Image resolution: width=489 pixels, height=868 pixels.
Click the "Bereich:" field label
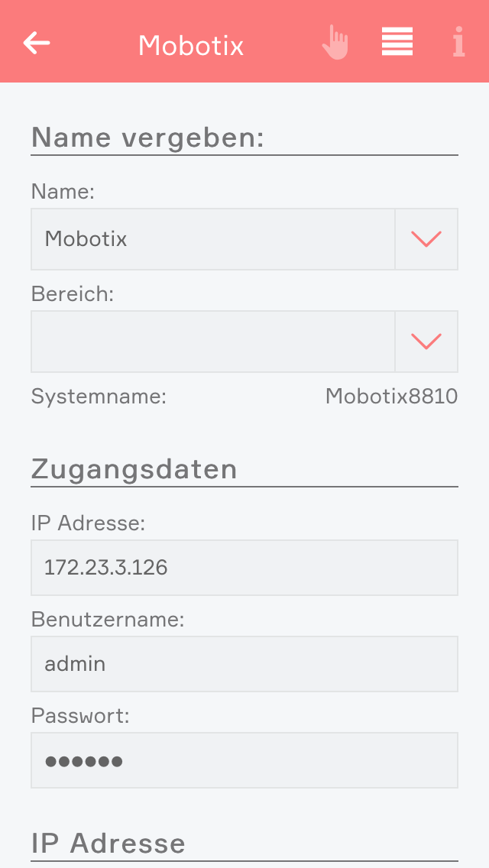click(73, 294)
